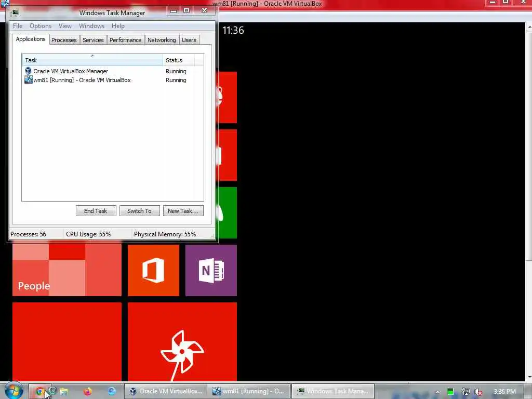Open the Windows menu in Task Manager
The width and height of the screenshot is (532, 399).
[x=91, y=26]
